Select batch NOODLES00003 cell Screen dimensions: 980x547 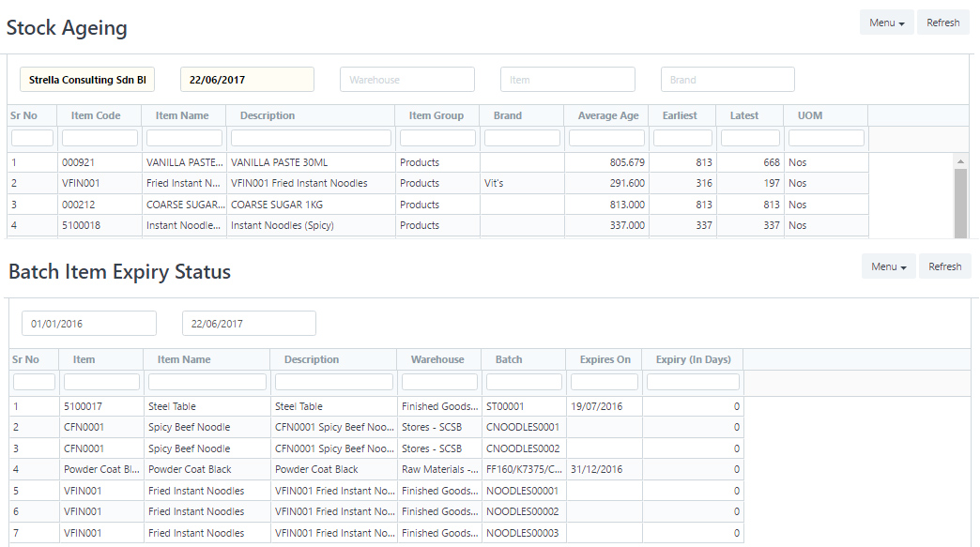click(x=524, y=533)
